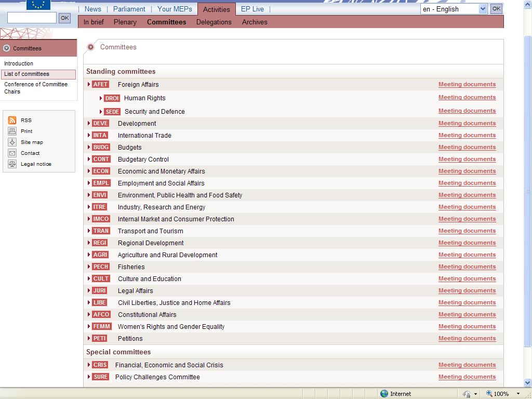Click the red AFET committee badge
The height and width of the screenshot is (399, 532).
(100, 84)
